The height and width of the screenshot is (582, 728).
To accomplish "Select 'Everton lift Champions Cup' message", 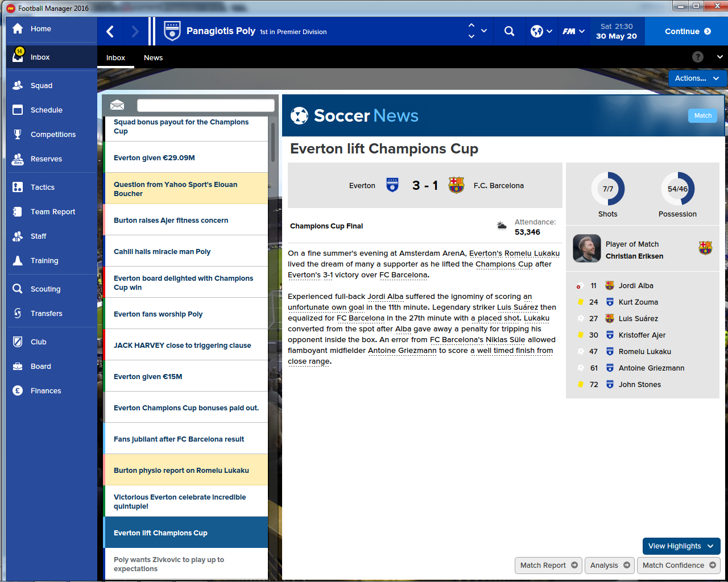I will tap(185, 533).
